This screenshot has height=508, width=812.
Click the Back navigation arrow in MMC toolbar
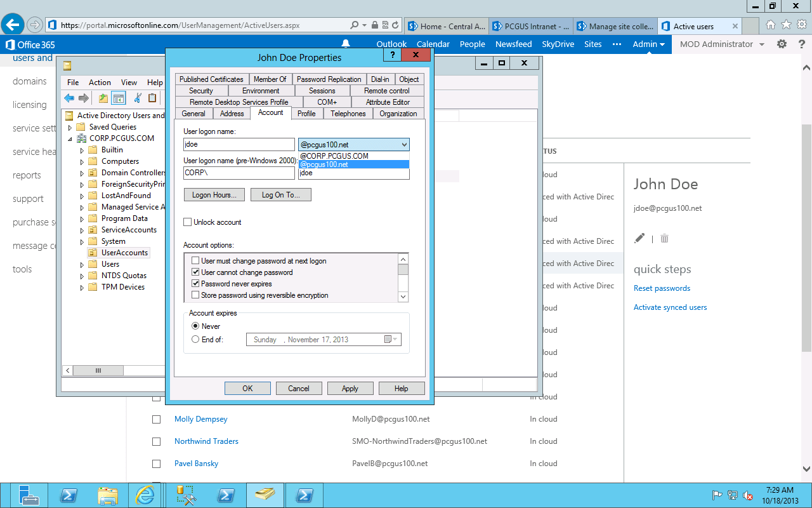(x=69, y=98)
